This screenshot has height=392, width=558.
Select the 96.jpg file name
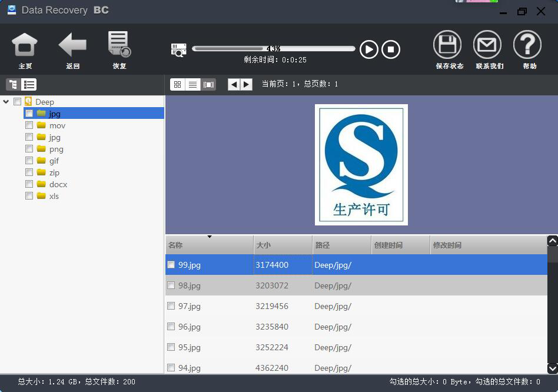pos(190,327)
